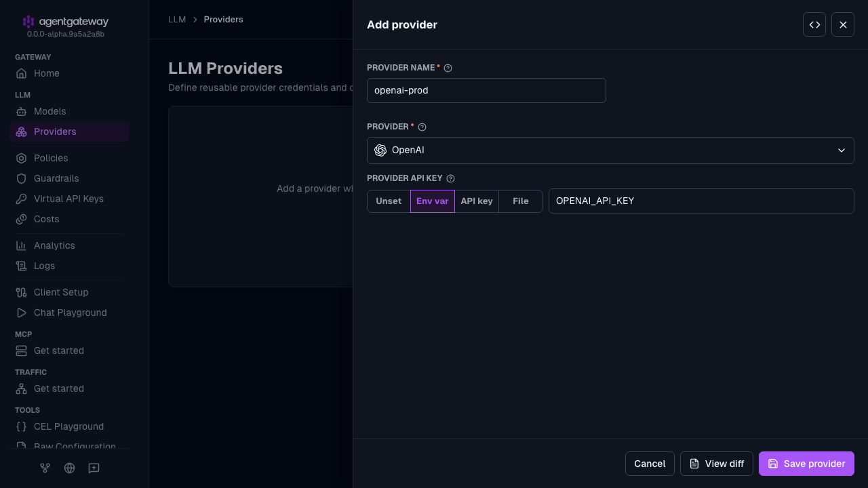Show help for Provider Name field

(448, 68)
